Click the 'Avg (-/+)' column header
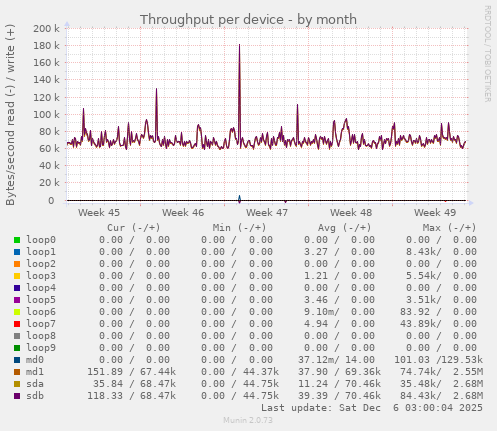This screenshot has height=431, width=497. [x=344, y=228]
